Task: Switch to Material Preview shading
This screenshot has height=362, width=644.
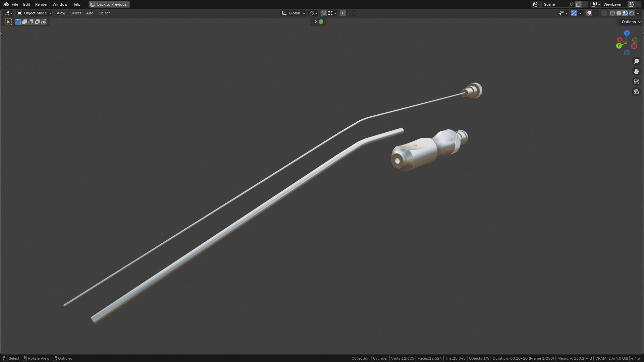Action: pyautogui.click(x=625, y=13)
